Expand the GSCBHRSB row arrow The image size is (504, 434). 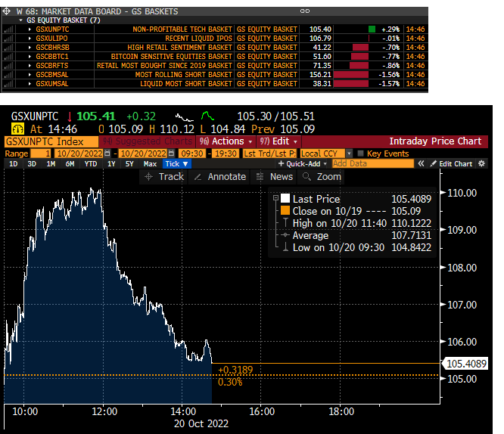[x=30, y=48]
